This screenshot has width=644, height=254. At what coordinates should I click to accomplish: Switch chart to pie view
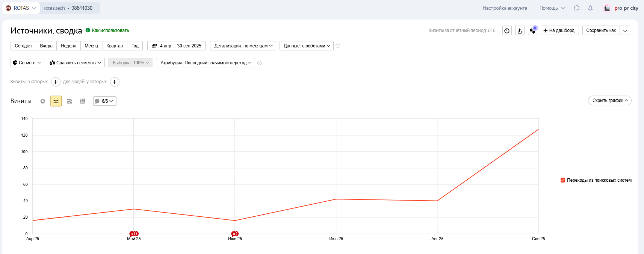point(43,101)
